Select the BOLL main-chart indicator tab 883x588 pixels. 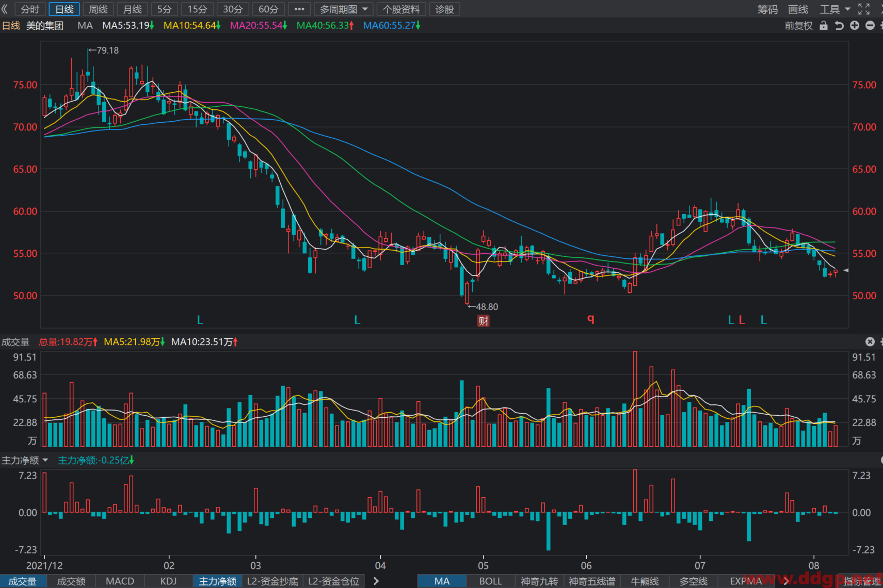(x=490, y=581)
